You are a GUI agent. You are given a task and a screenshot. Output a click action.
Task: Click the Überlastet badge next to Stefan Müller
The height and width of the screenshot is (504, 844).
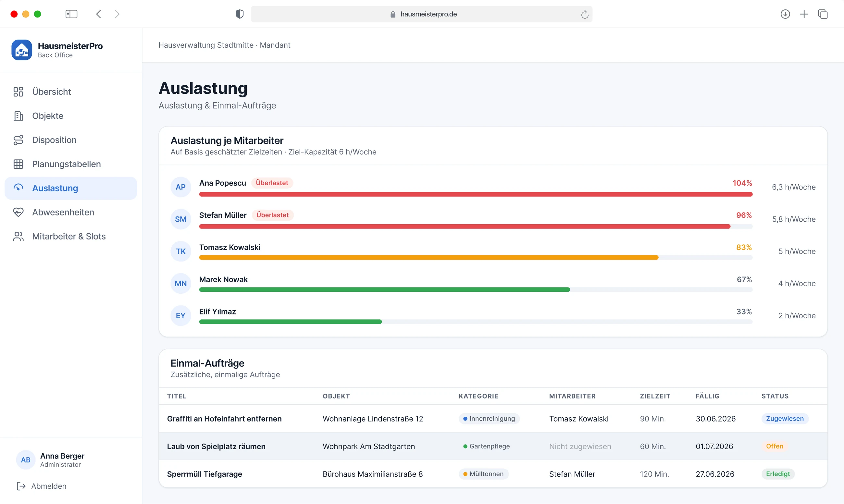[272, 215]
